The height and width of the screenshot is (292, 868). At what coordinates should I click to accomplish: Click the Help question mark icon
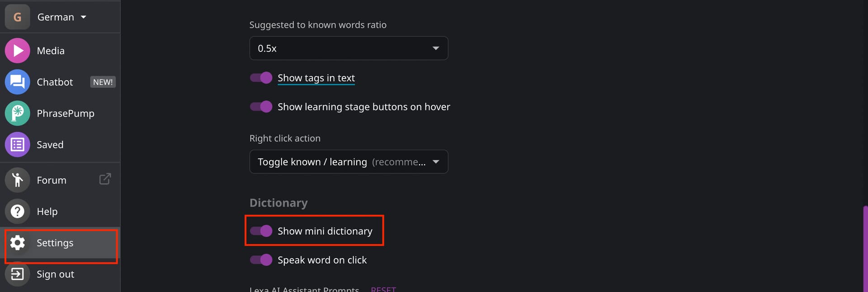tap(17, 211)
